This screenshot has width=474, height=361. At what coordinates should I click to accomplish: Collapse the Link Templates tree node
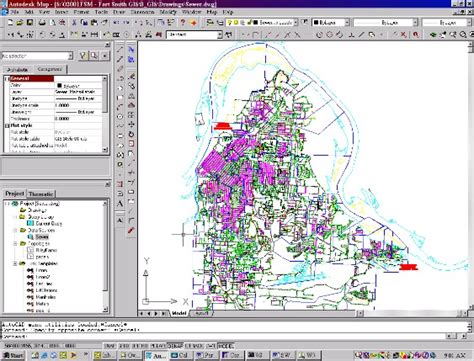point(15,264)
